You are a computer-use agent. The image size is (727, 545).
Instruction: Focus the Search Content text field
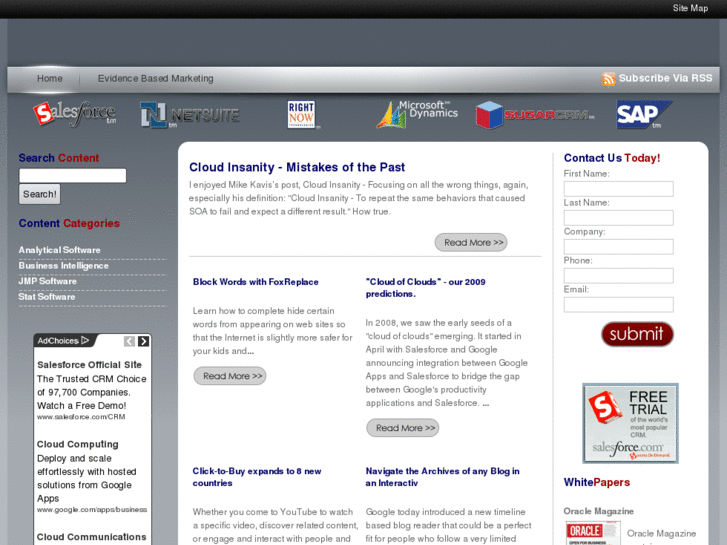[x=72, y=175]
